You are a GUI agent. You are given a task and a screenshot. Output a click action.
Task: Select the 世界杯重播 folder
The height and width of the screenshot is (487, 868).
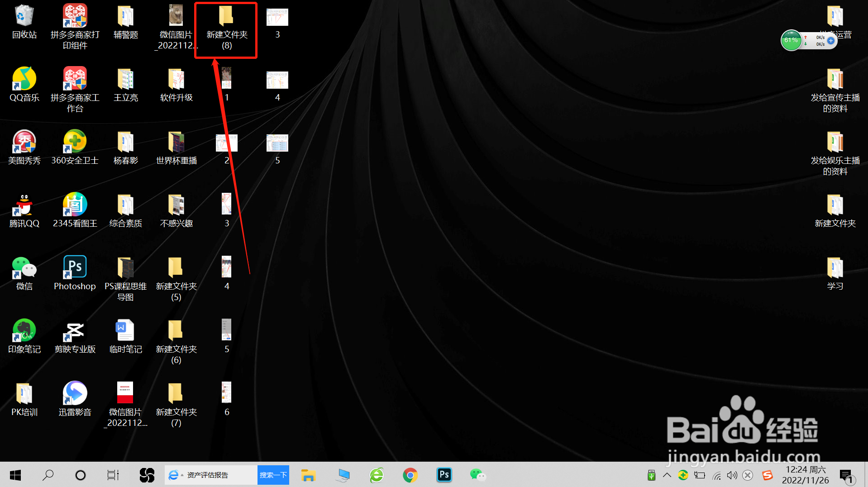176,148
